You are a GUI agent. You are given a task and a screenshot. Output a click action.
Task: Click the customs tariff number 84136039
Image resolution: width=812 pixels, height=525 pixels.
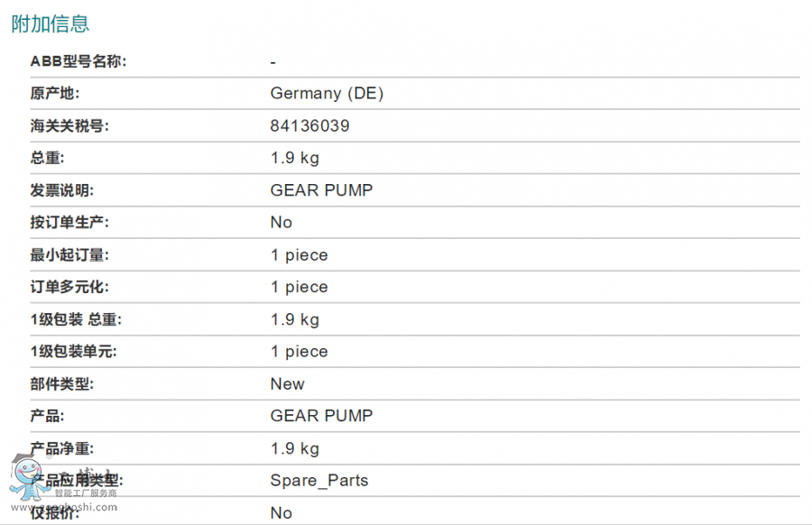[309, 126]
